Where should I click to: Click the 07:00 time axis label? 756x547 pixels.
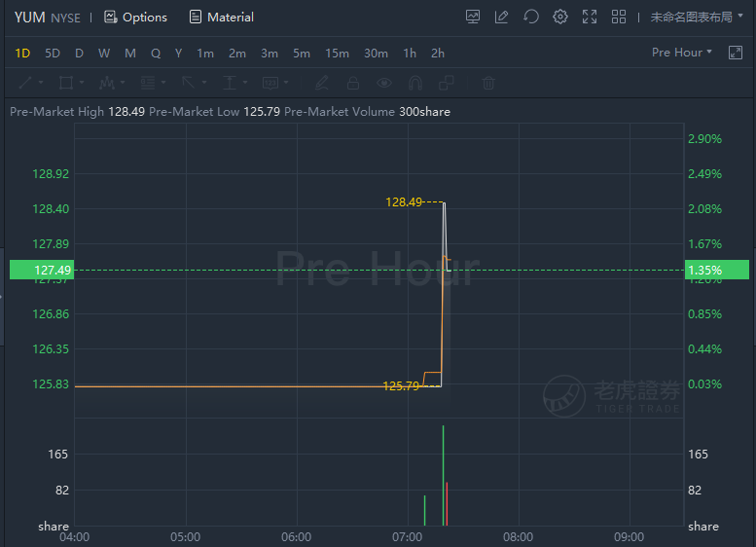tap(408, 537)
